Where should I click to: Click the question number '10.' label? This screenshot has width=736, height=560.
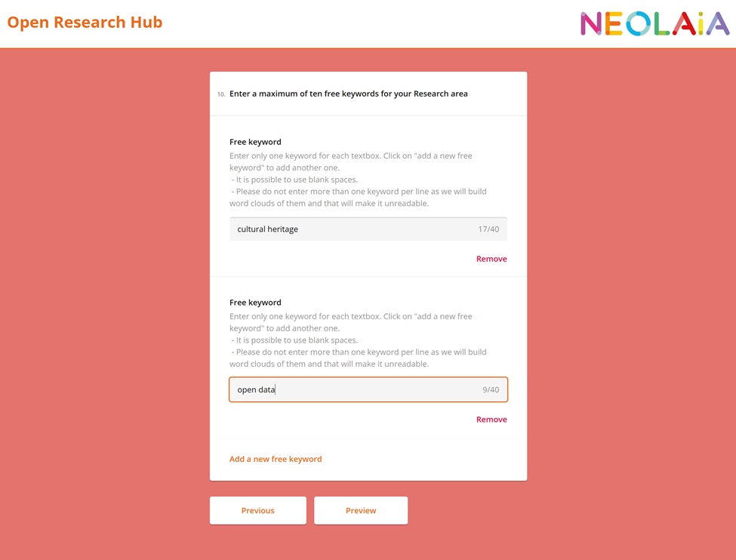point(221,95)
